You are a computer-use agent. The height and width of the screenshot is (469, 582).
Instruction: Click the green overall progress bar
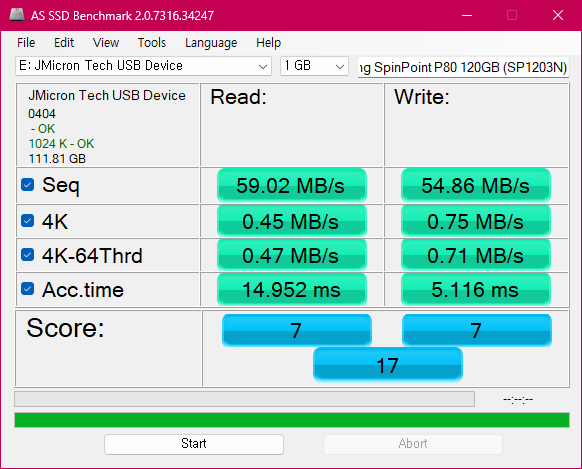[x=292, y=420]
